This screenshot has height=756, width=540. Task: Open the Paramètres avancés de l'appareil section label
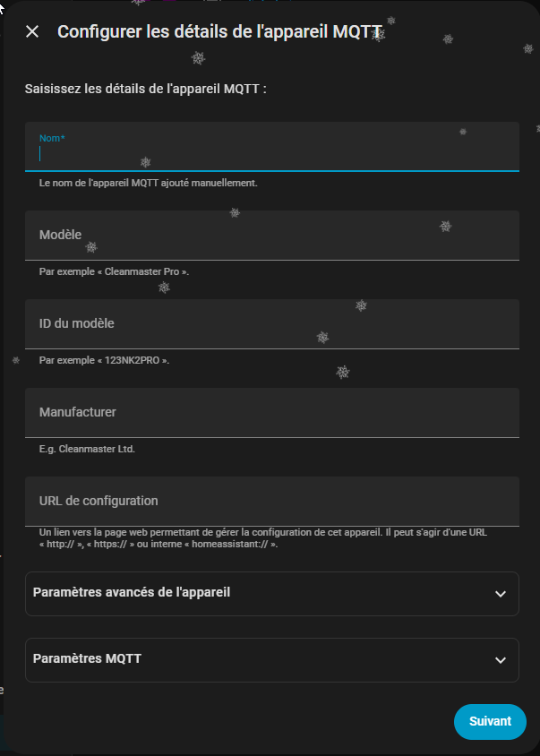[132, 592]
